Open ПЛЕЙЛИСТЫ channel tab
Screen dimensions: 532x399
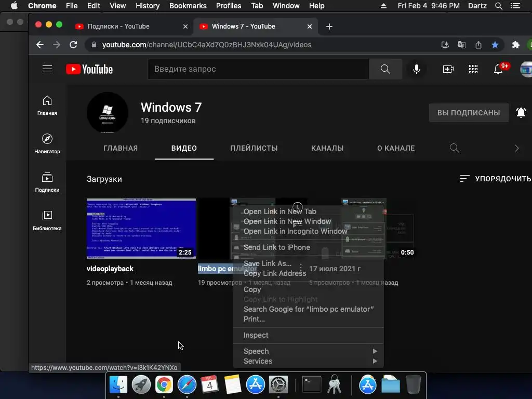pyautogui.click(x=254, y=148)
